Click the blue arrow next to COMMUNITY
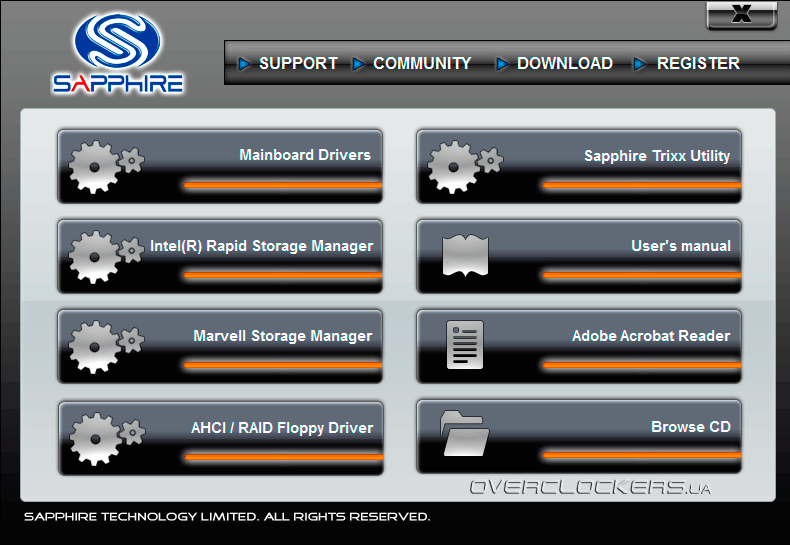This screenshot has width=790, height=545. 359,64
